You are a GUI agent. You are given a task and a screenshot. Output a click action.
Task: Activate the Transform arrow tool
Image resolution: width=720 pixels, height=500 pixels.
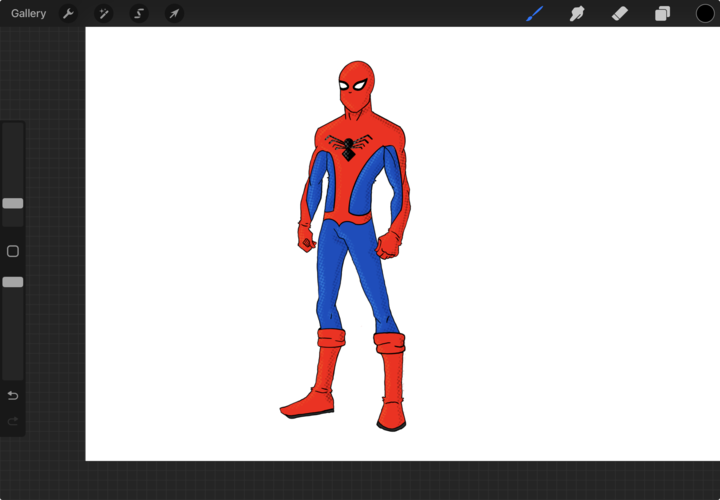coord(174,14)
